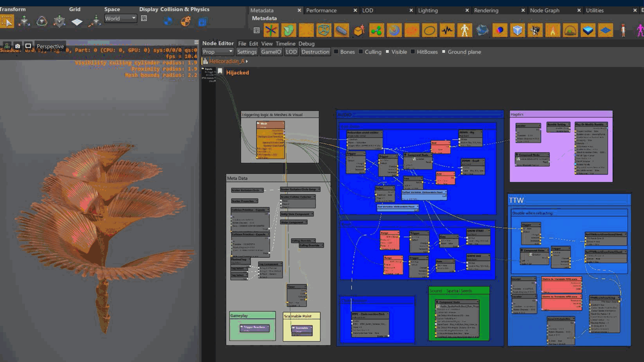
Task: Choose the rotate gizmo tool
Action: tap(42, 21)
